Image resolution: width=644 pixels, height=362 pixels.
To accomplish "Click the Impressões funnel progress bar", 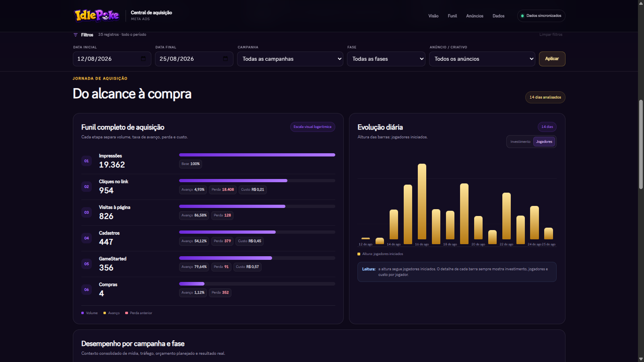I will [257, 155].
